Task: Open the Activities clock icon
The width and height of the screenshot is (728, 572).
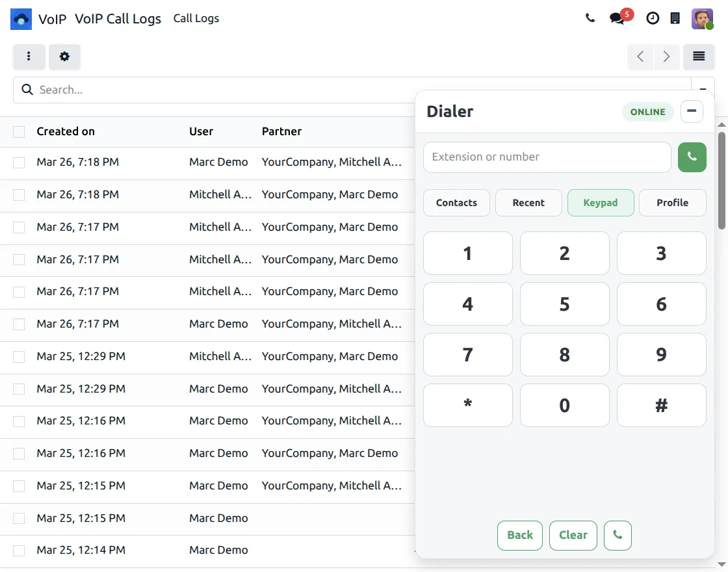Action: tap(653, 18)
